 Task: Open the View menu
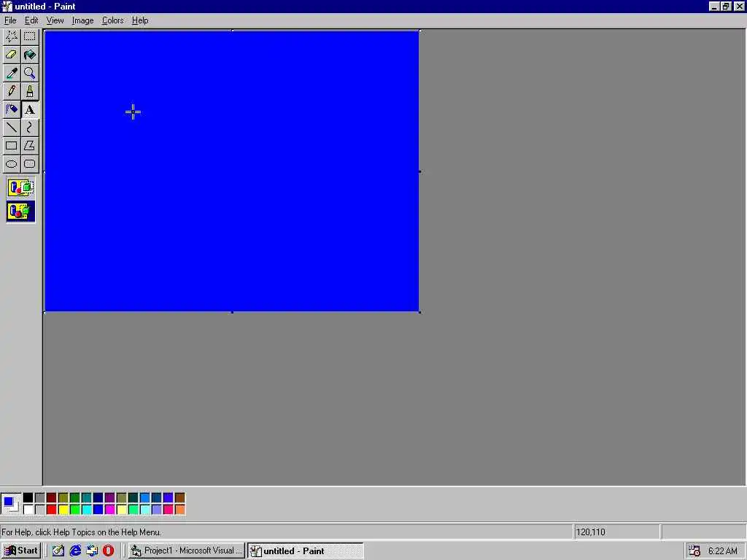[55, 20]
